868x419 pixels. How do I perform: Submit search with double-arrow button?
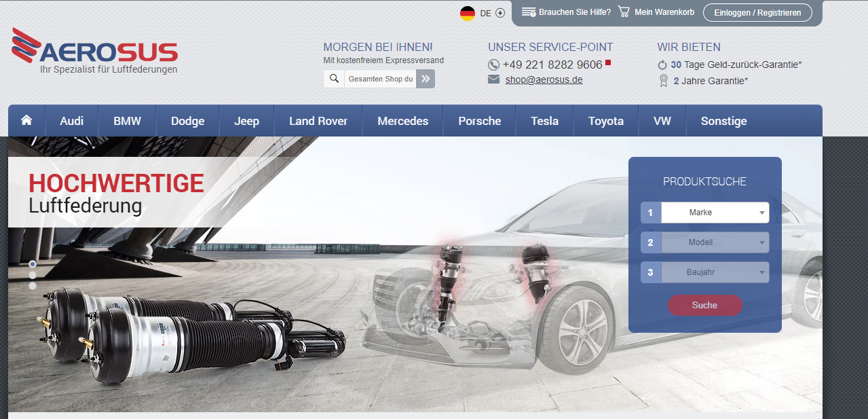pos(426,79)
